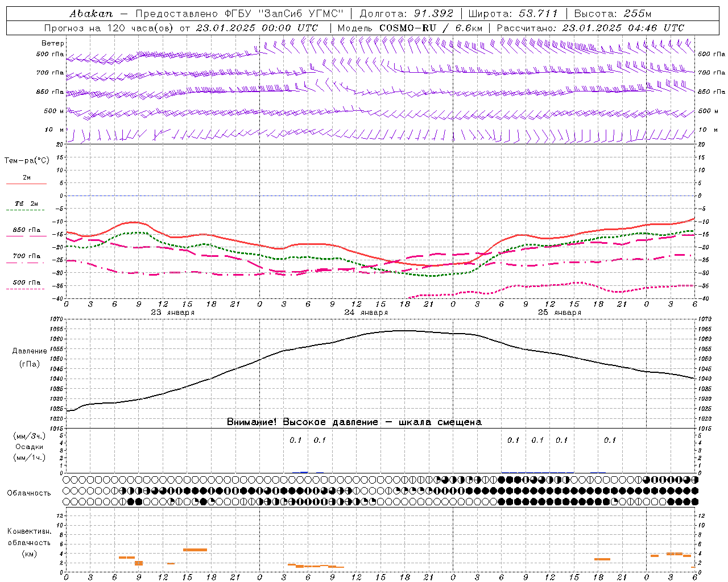Click the 'Тем-ра(°C)' temperature panel label
Image resolution: width=728 pixels, height=582 pixels.
(27, 161)
